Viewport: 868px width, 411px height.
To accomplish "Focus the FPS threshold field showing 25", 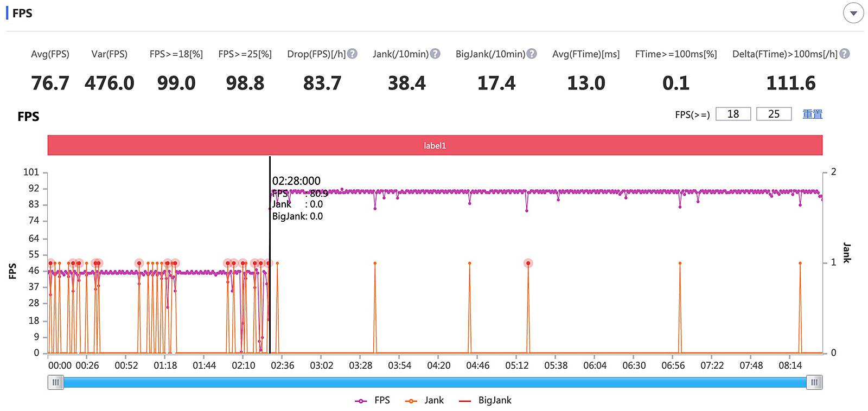I will [774, 114].
